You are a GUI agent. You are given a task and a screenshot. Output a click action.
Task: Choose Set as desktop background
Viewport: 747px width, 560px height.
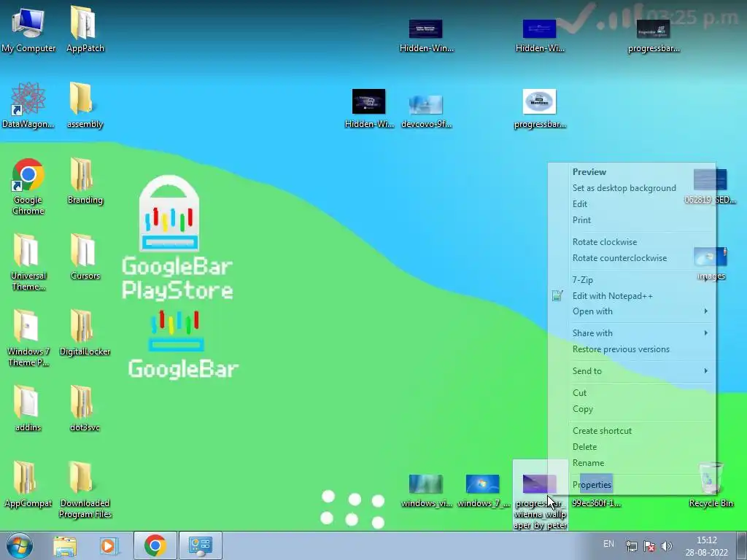tap(632, 188)
